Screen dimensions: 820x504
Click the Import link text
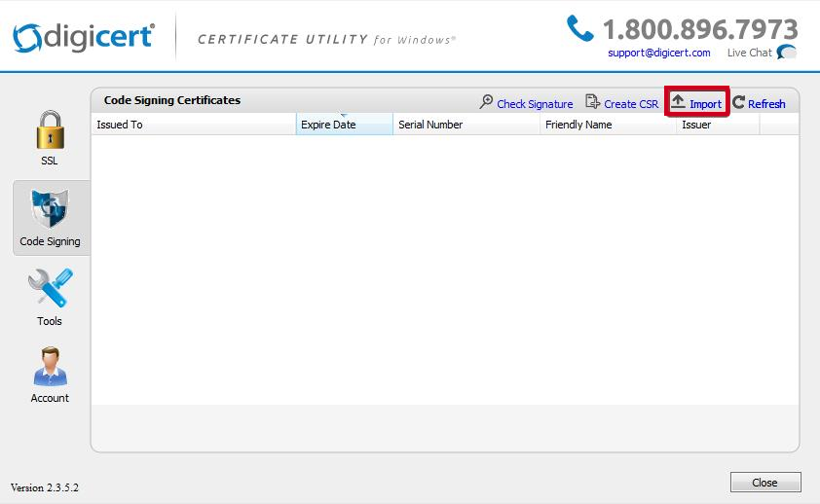[705, 104]
